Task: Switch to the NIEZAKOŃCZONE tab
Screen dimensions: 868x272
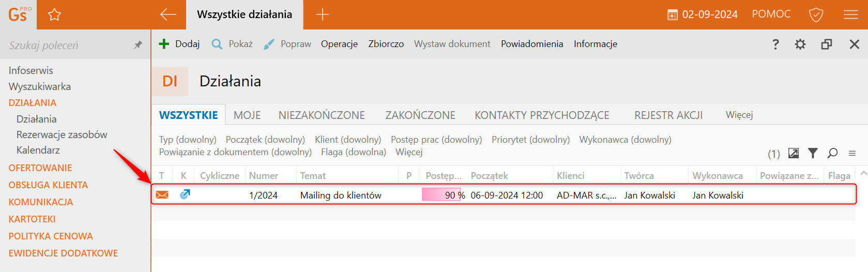Action: tap(322, 115)
